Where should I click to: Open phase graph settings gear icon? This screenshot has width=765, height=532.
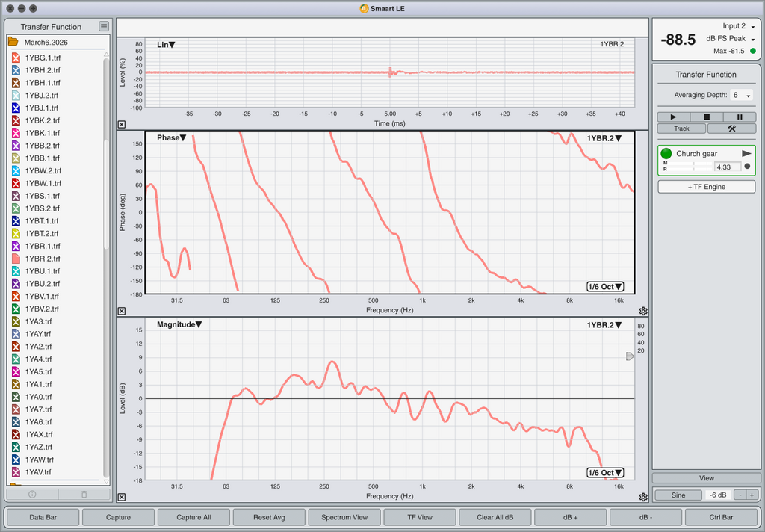pyautogui.click(x=643, y=311)
